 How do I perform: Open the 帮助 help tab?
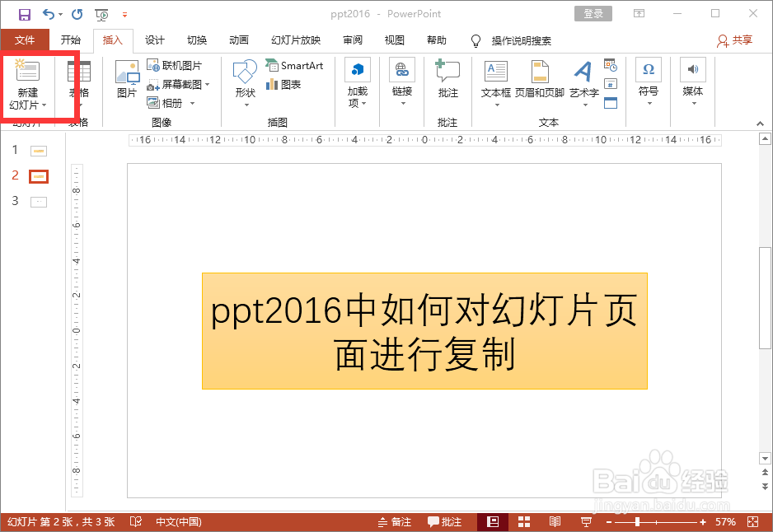[436, 40]
